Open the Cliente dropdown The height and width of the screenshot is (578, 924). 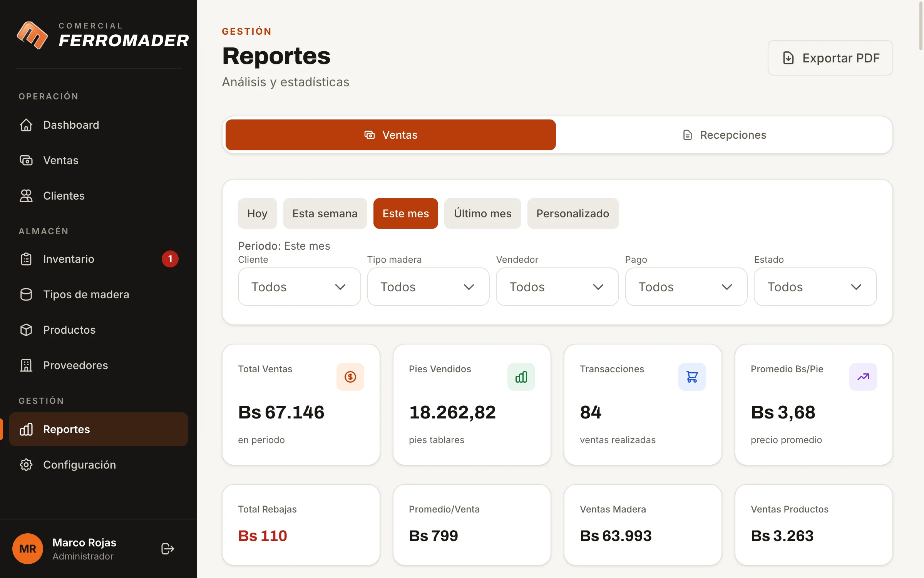[x=299, y=287]
